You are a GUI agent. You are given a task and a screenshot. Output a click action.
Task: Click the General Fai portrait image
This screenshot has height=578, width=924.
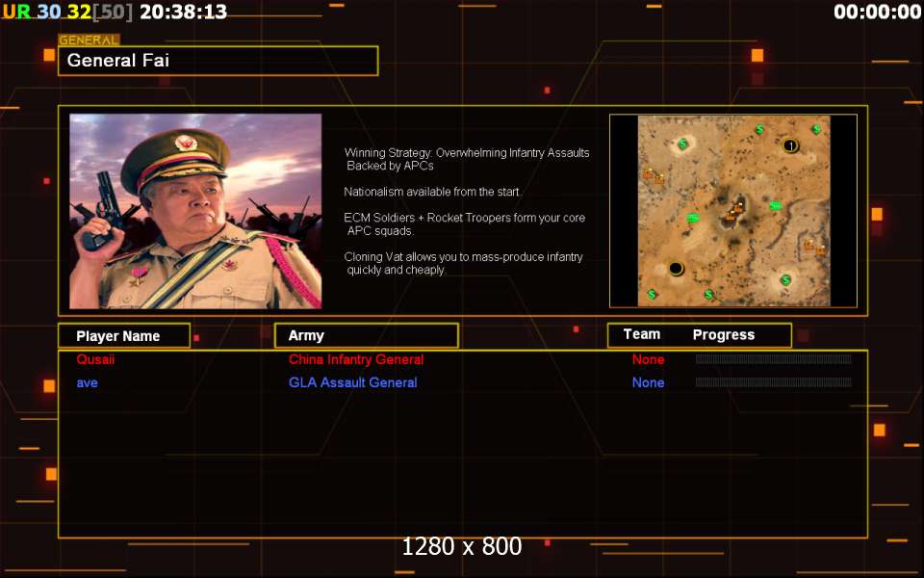[x=195, y=211]
